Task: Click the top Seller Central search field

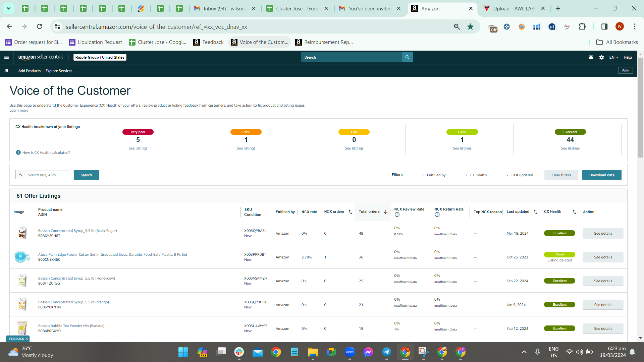Action: tap(352, 57)
